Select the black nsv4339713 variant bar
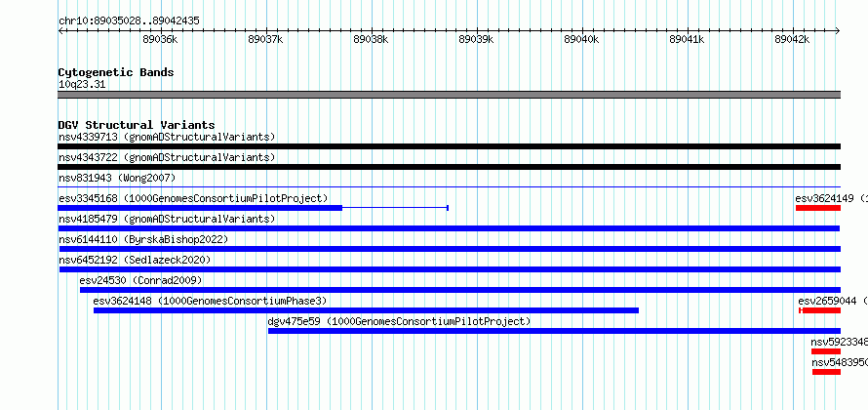 (449, 146)
